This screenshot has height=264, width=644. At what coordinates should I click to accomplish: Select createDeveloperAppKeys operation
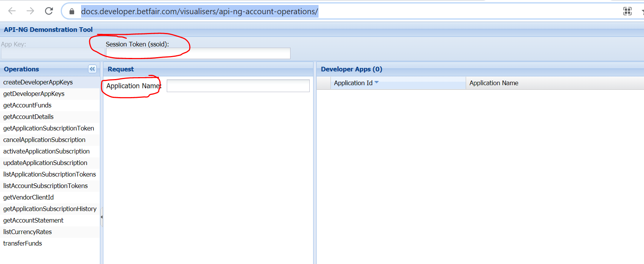[50, 82]
